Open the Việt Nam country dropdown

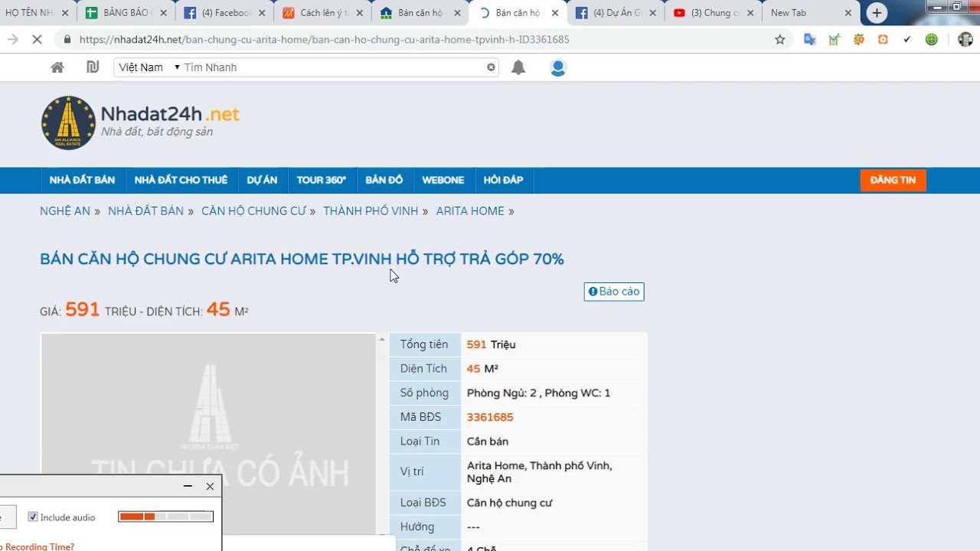[149, 67]
